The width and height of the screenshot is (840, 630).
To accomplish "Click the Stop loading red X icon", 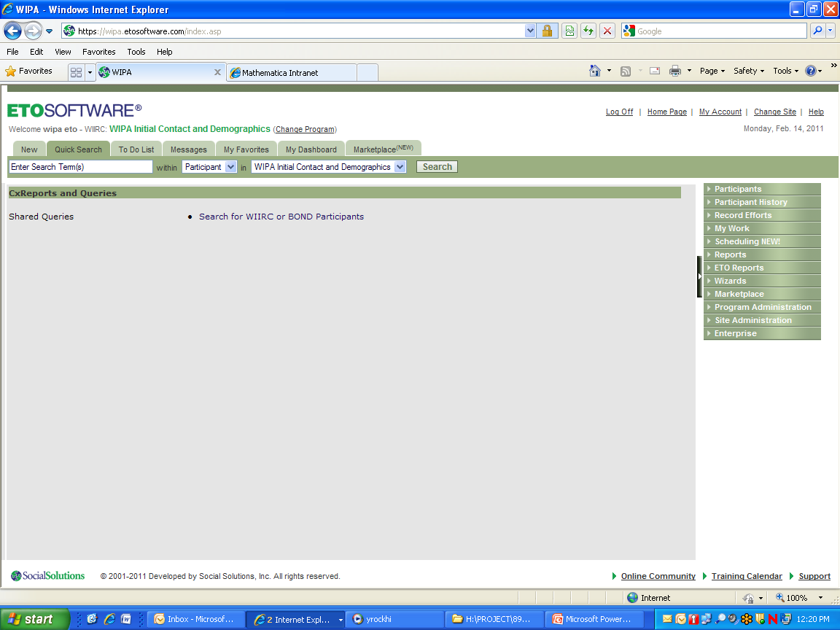I will [x=607, y=31].
